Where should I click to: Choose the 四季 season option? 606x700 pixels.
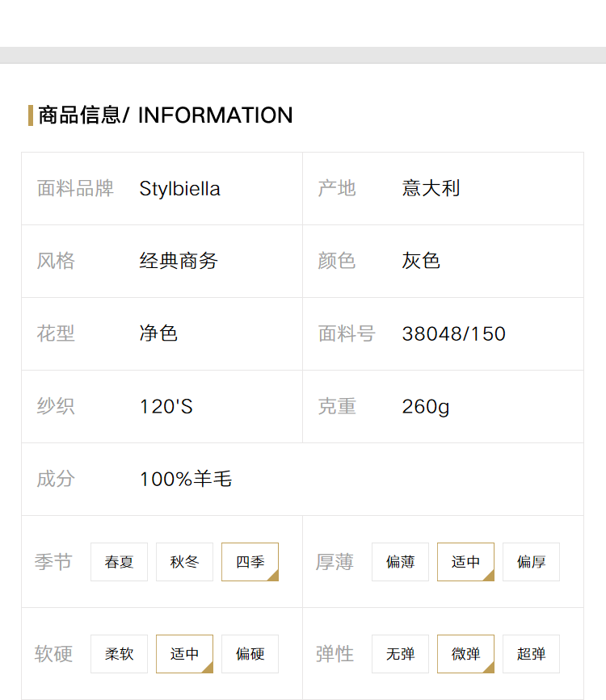250,562
